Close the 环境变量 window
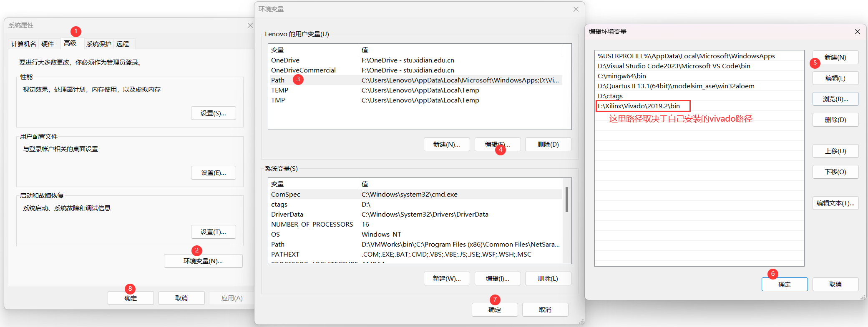This screenshot has width=868, height=327. pyautogui.click(x=576, y=9)
